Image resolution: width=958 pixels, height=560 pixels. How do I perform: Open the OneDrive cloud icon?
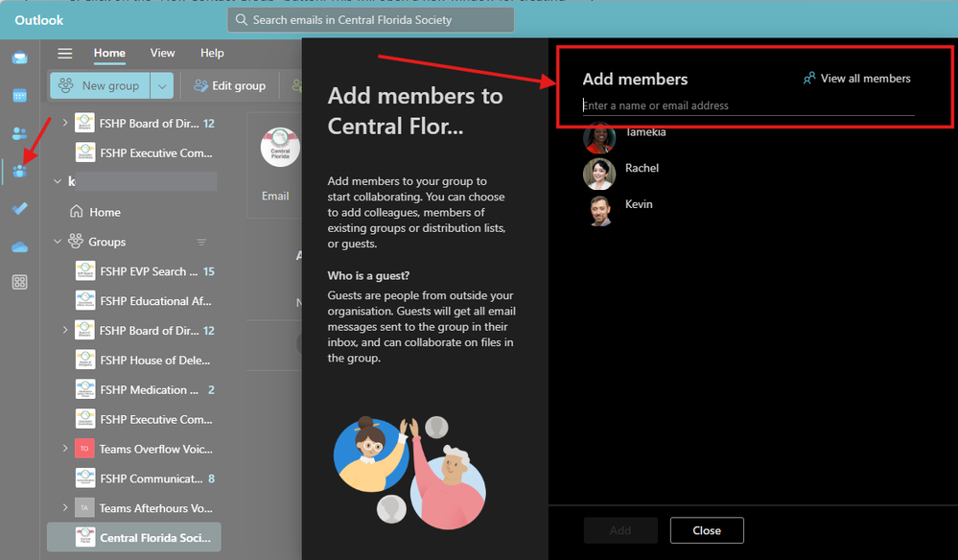(19, 246)
